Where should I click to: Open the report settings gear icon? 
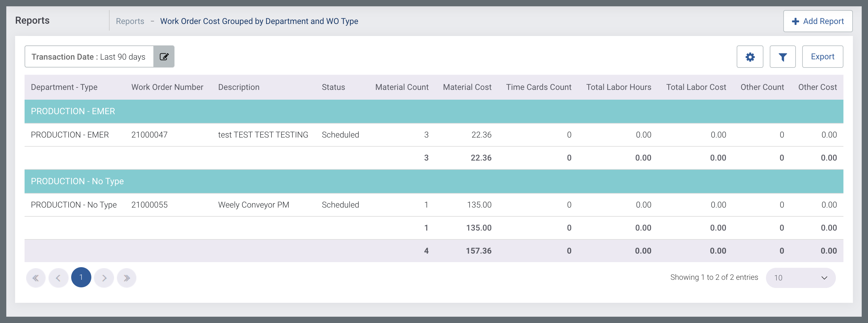(x=750, y=57)
